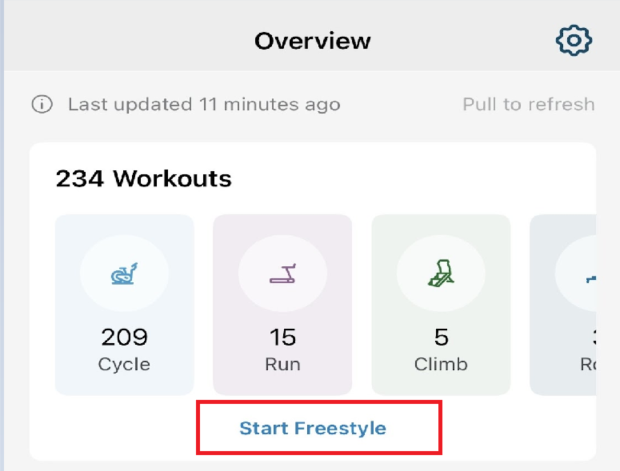620x471 pixels.
Task: Click the 234 Workouts heading
Action: point(144,179)
